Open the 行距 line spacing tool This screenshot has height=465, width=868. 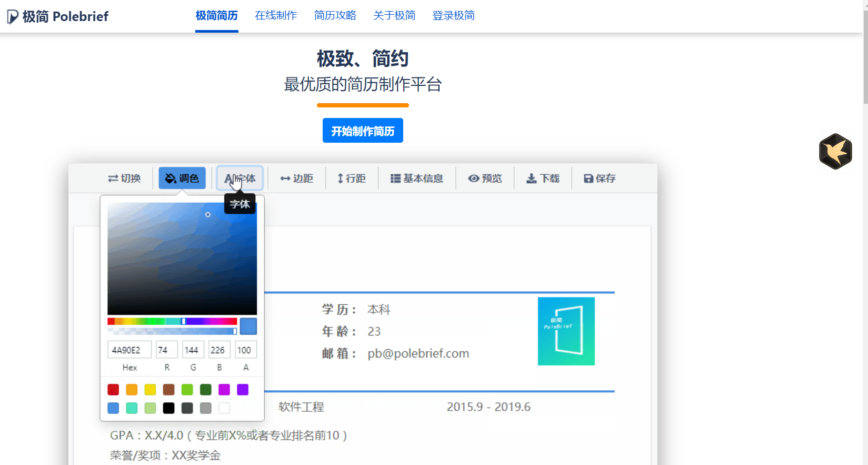pyautogui.click(x=352, y=179)
